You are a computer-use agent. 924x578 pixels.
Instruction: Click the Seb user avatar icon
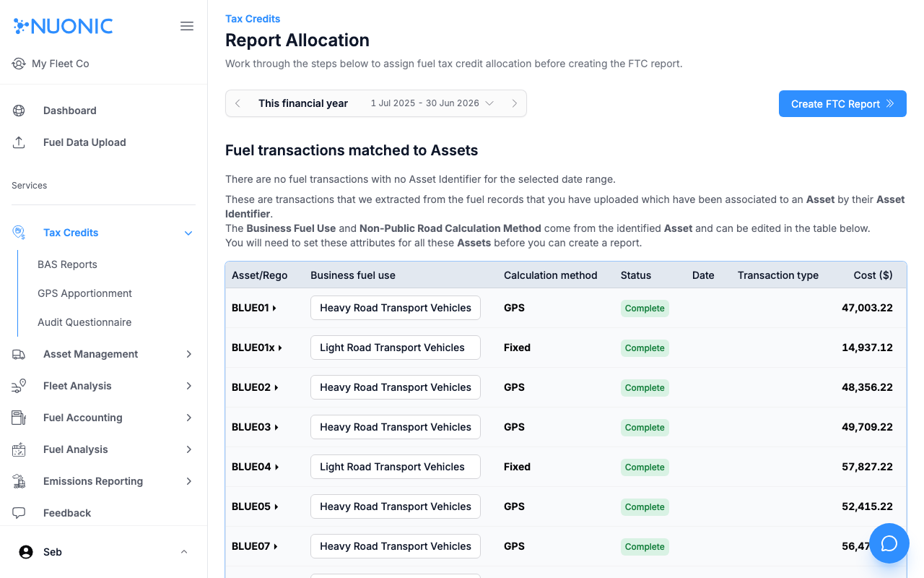tap(26, 552)
